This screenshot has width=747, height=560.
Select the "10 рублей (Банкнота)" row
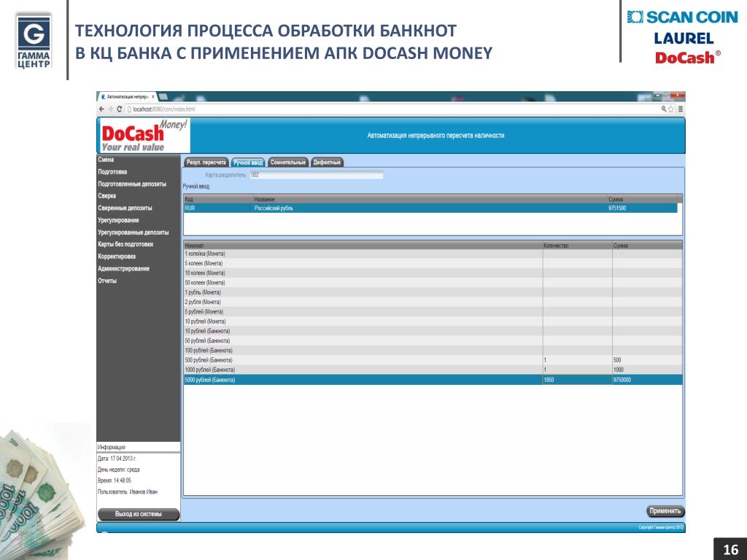tap(433, 331)
